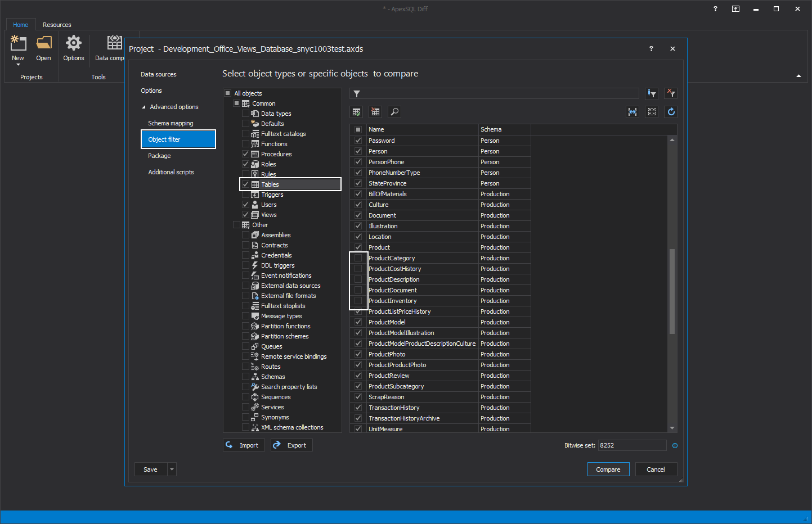The height and width of the screenshot is (524, 812).
Task: Click the DDL triggers lightning icon
Action: point(255,265)
